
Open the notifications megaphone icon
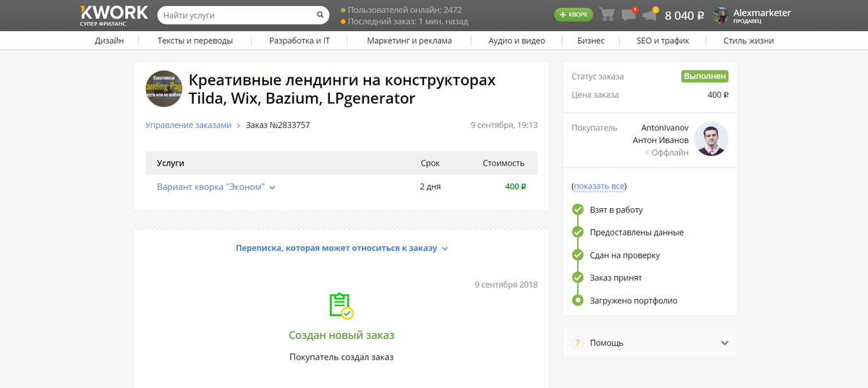point(650,14)
